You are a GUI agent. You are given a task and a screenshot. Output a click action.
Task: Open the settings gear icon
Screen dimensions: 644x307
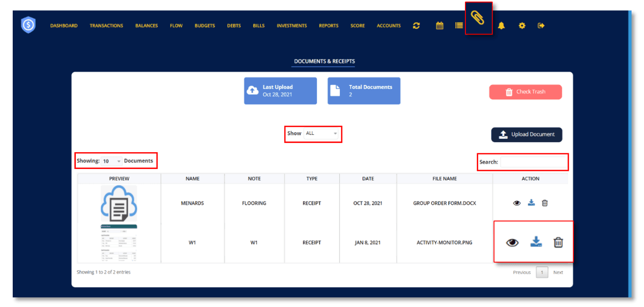pyautogui.click(x=522, y=25)
